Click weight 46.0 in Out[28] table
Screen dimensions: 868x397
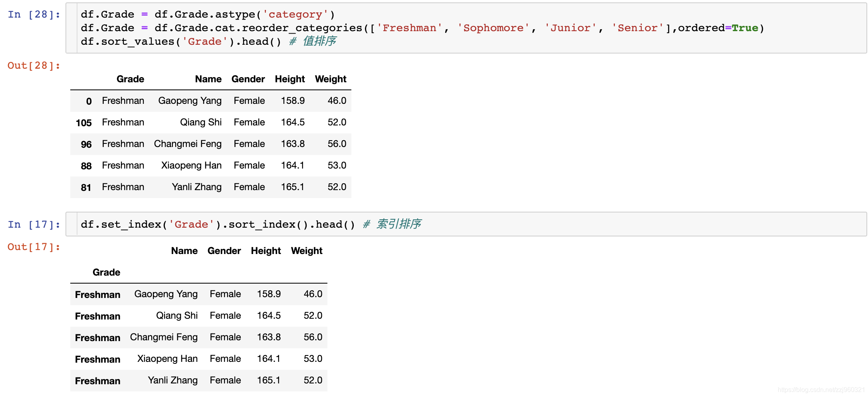(337, 101)
